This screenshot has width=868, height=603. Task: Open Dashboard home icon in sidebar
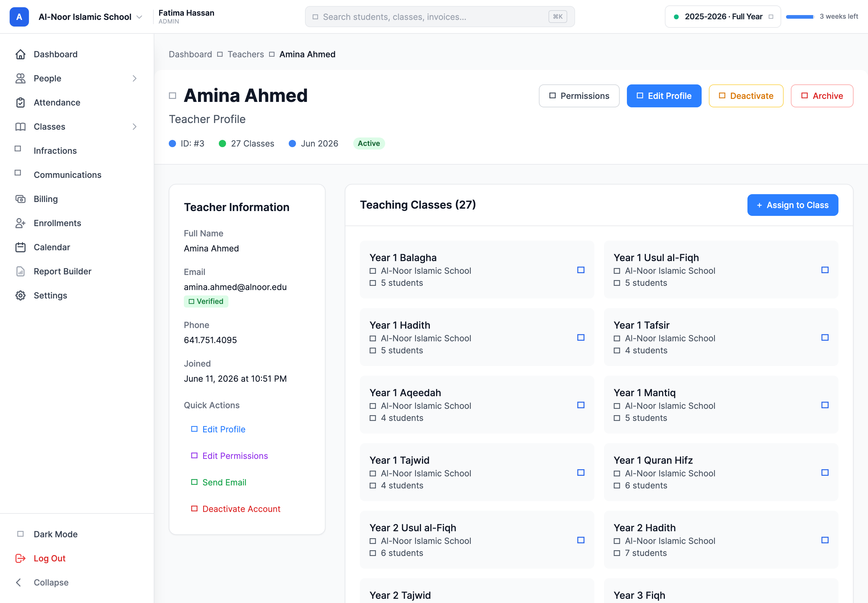tap(20, 54)
